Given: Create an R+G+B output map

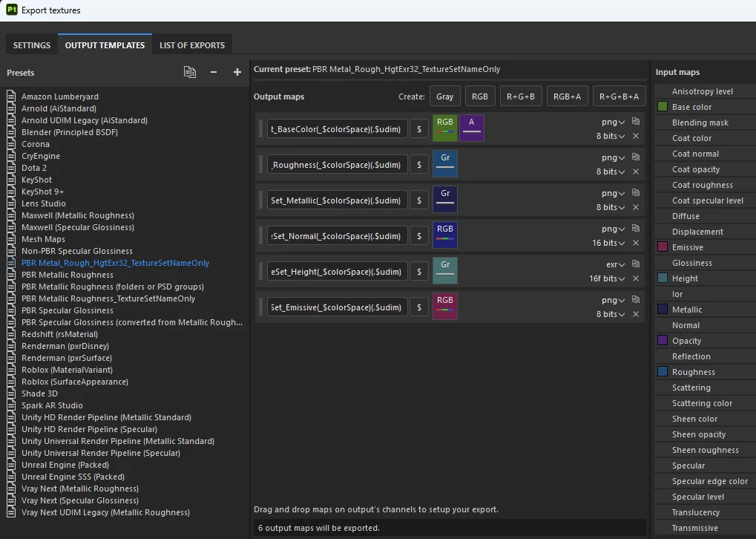Looking at the screenshot, I should [x=521, y=97].
